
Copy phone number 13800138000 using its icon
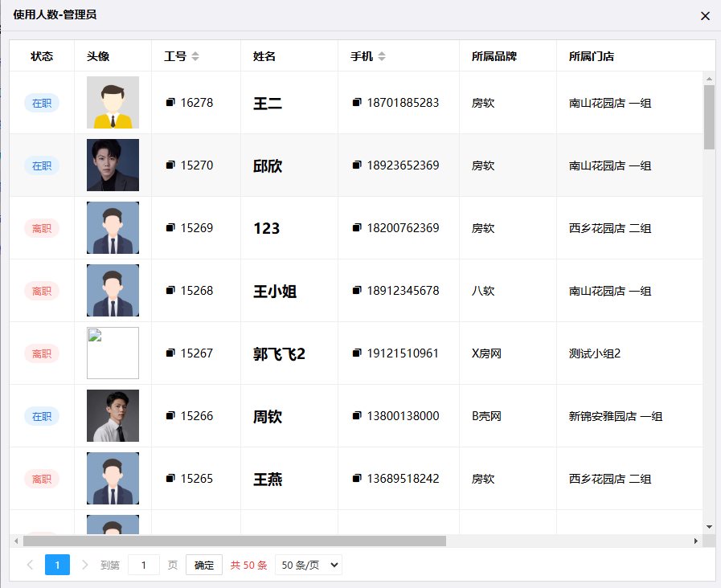click(x=356, y=415)
